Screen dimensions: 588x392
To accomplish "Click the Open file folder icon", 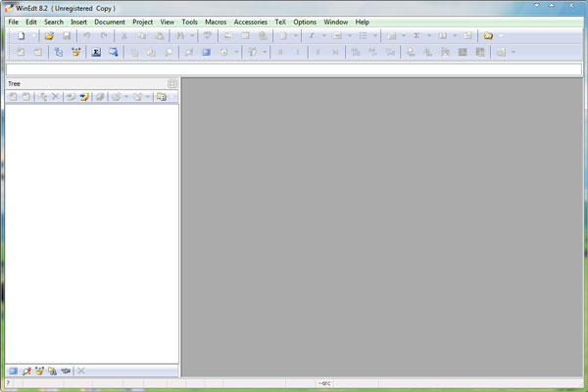I will 49,35.
